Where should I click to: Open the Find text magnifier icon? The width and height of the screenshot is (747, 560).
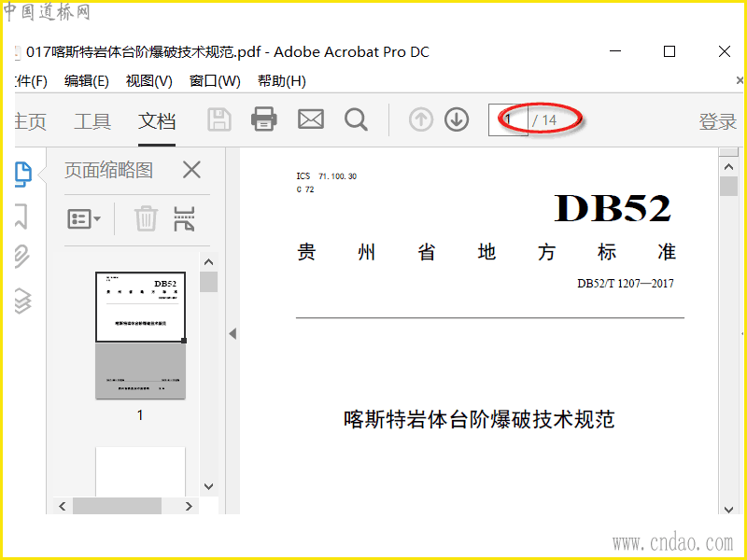point(356,119)
